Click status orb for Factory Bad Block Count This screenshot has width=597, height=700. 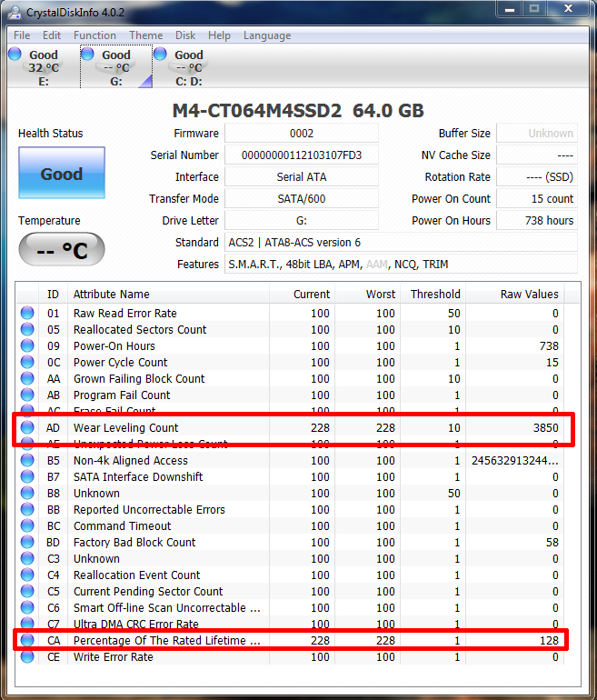click(x=27, y=543)
